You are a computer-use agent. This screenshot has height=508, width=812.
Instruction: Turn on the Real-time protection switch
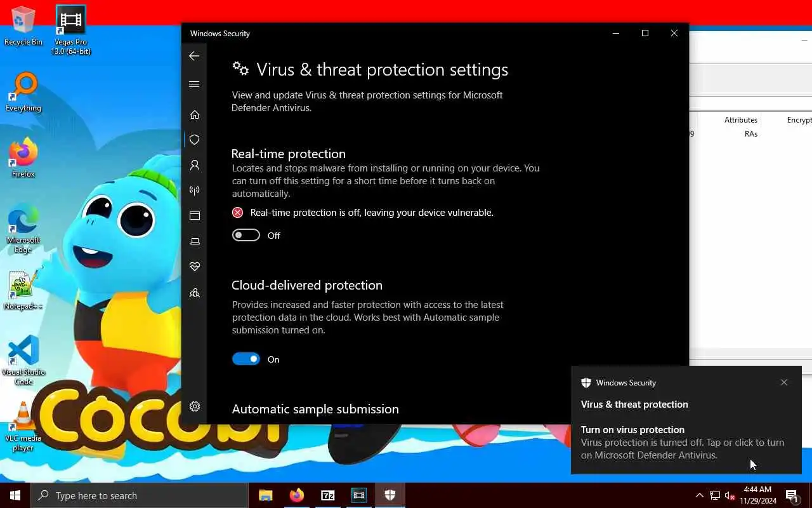point(246,236)
